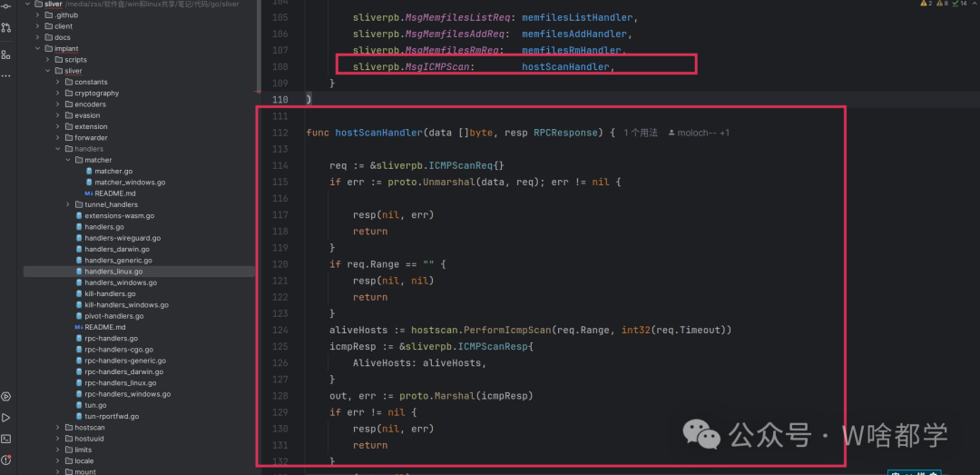Open pivot-handlers.go file
The width and height of the screenshot is (980, 475).
pos(113,316)
